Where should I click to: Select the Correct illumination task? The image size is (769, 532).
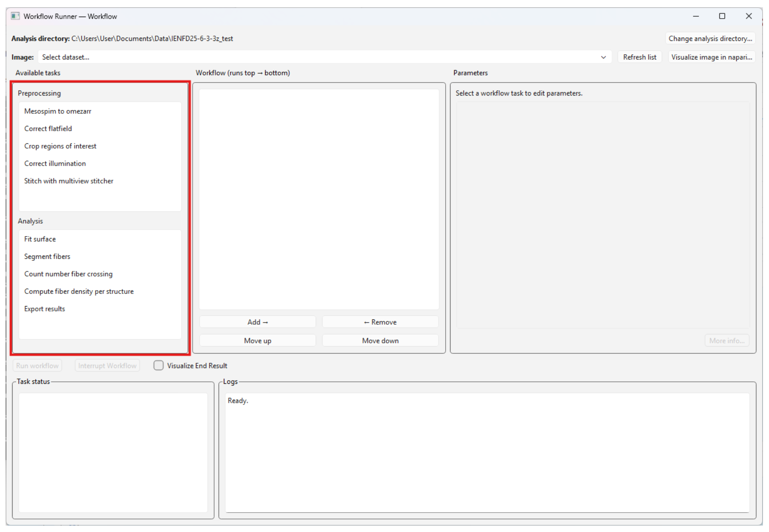pos(55,163)
